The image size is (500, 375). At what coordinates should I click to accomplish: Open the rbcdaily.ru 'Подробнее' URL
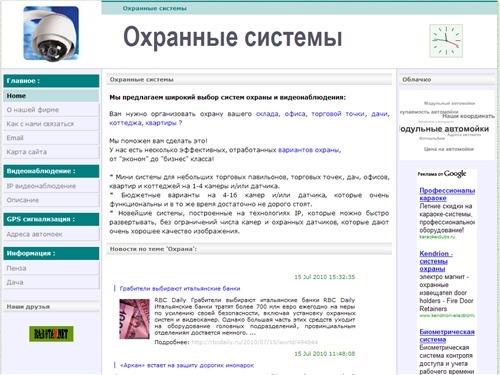(254, 342)
